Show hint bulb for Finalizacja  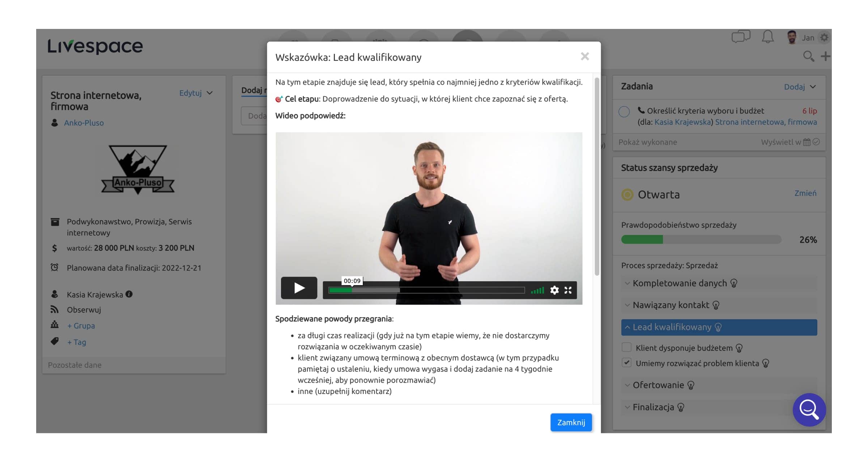[x=681, y=407]
